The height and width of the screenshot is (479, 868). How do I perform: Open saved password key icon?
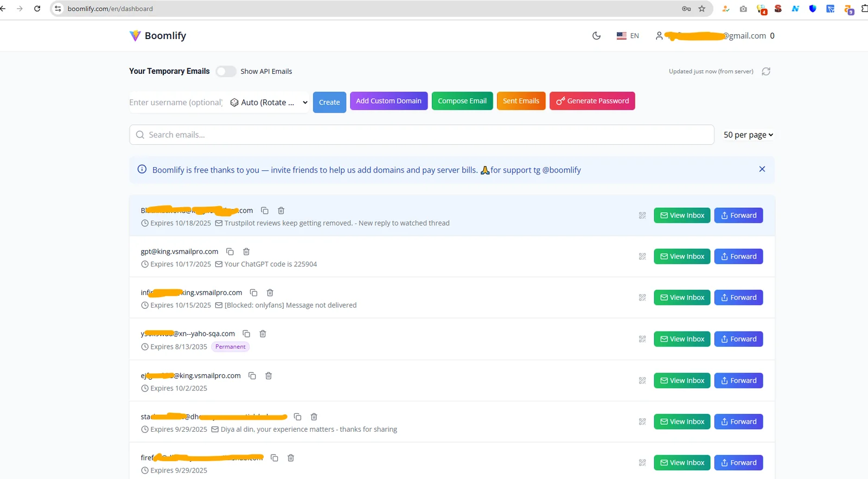point(686,9)
